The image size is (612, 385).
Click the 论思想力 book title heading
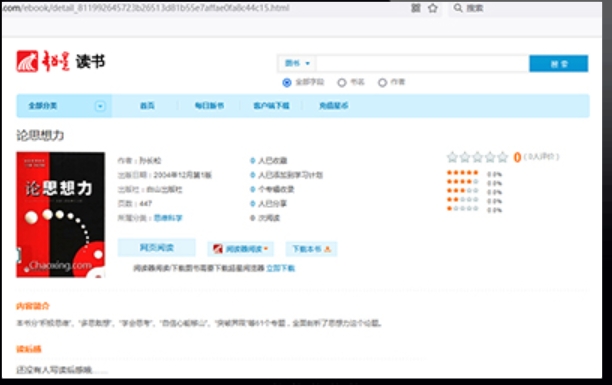coord(40,135)
